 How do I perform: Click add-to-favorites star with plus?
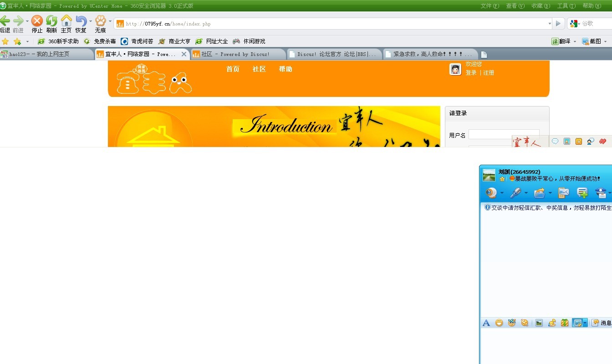click(17, 41)
